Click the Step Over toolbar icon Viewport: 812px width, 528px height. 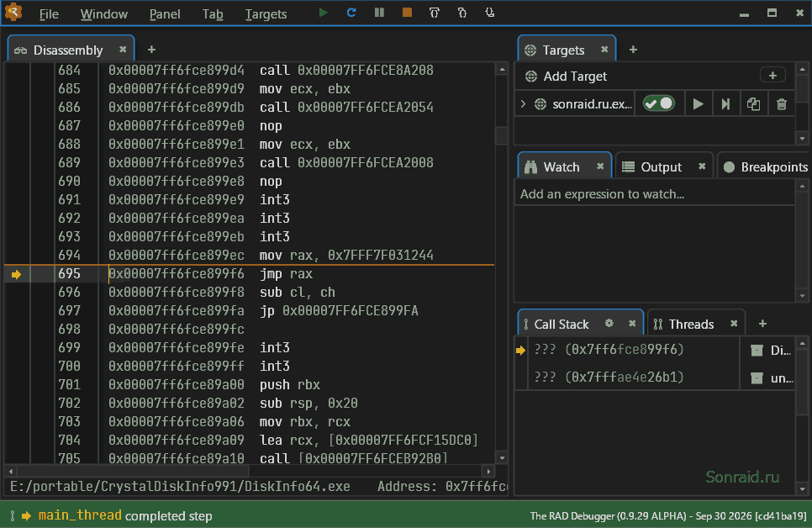tap(435, 13)
